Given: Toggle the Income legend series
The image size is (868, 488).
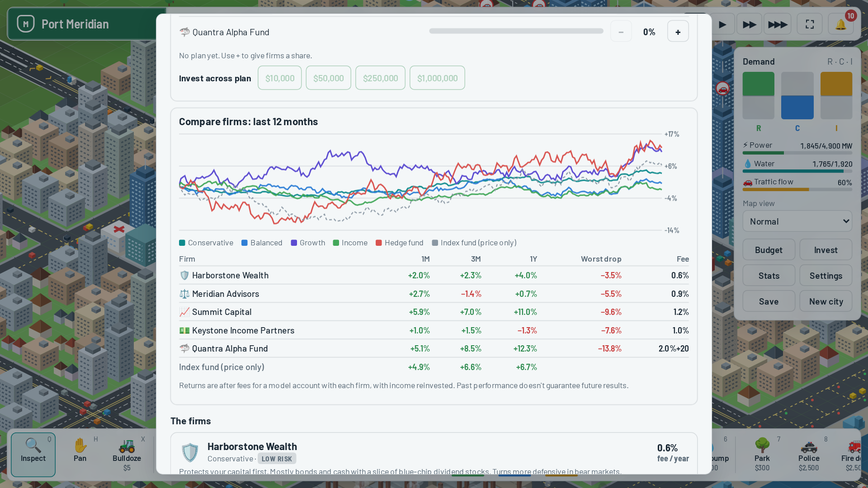Looking at the screenshot, I should (350, 243).
